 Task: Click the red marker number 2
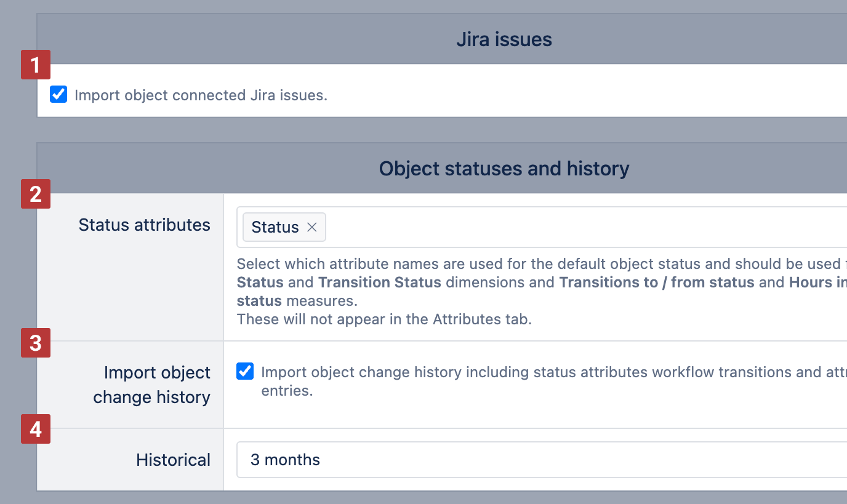36,194
